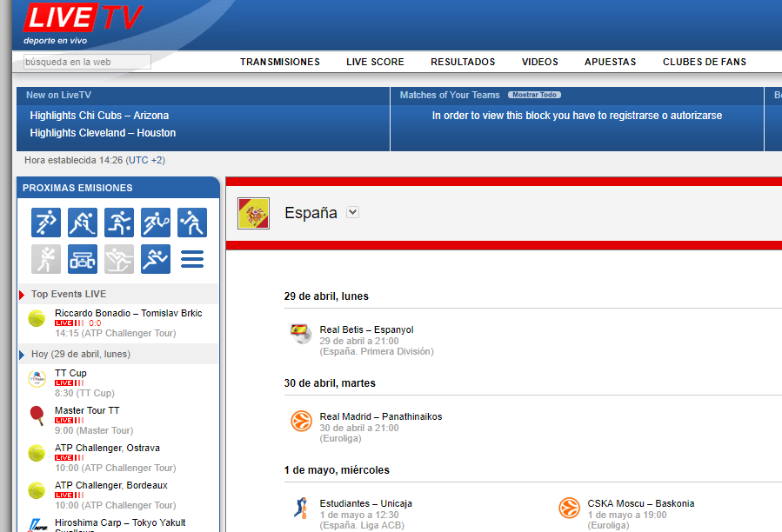Select the tennis sport icon
The height and width of the screenshot is (532, 782).
tap(156, 223)
